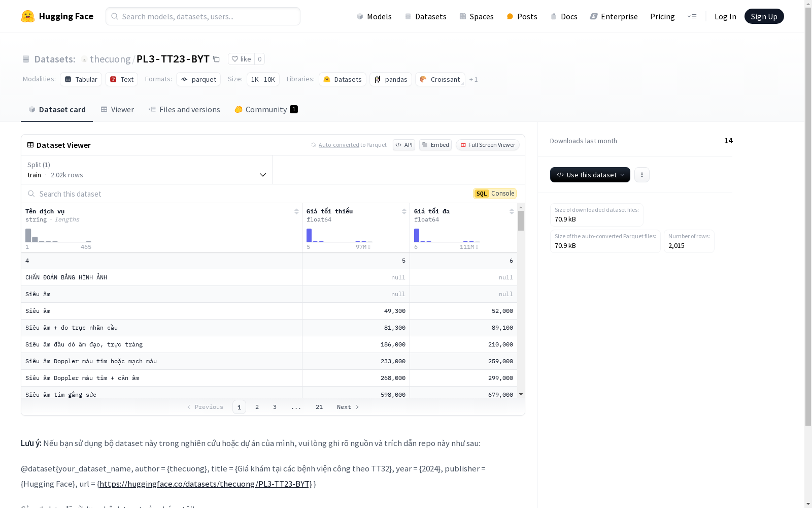Click the 186,000 value cell
The height and width of the screenshot is (508, 812).
356,344
